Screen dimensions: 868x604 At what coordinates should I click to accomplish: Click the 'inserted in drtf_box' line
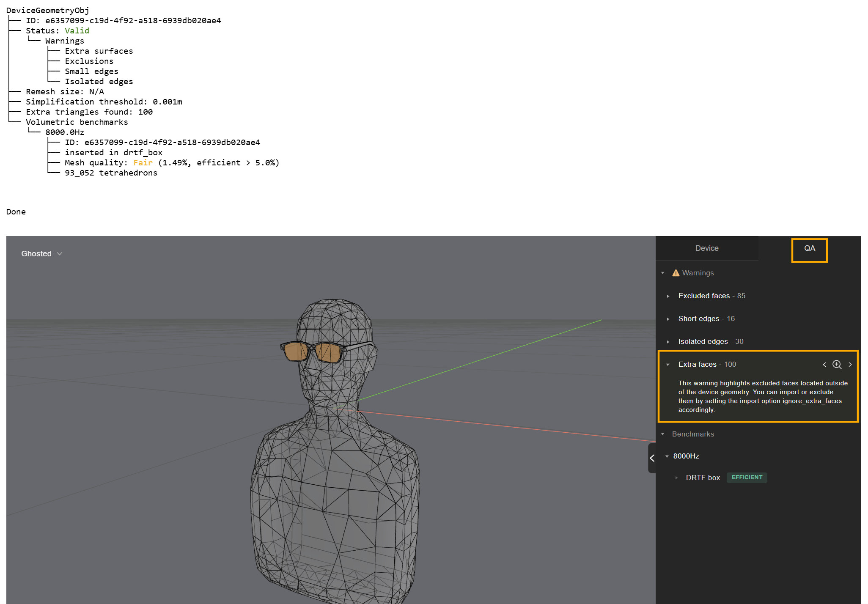tap(113, 153)
